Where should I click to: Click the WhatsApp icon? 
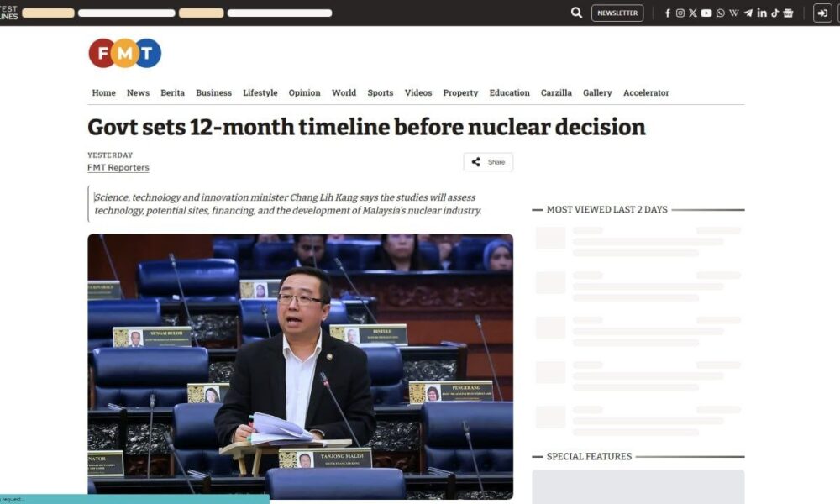721,13
